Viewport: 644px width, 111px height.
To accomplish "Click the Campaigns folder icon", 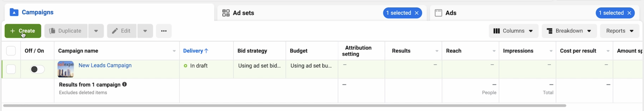I will tap(14, 12).
